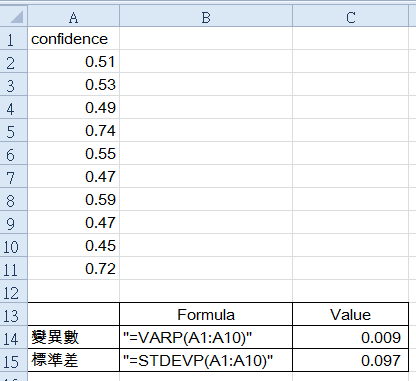
Task: Select cell containing 0.74
Action: [73, 130]
